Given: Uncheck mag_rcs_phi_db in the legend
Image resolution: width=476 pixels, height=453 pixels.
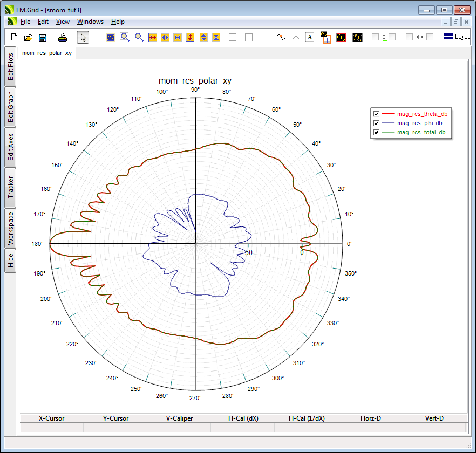Looking at the screenshot, I should [376, 123].
